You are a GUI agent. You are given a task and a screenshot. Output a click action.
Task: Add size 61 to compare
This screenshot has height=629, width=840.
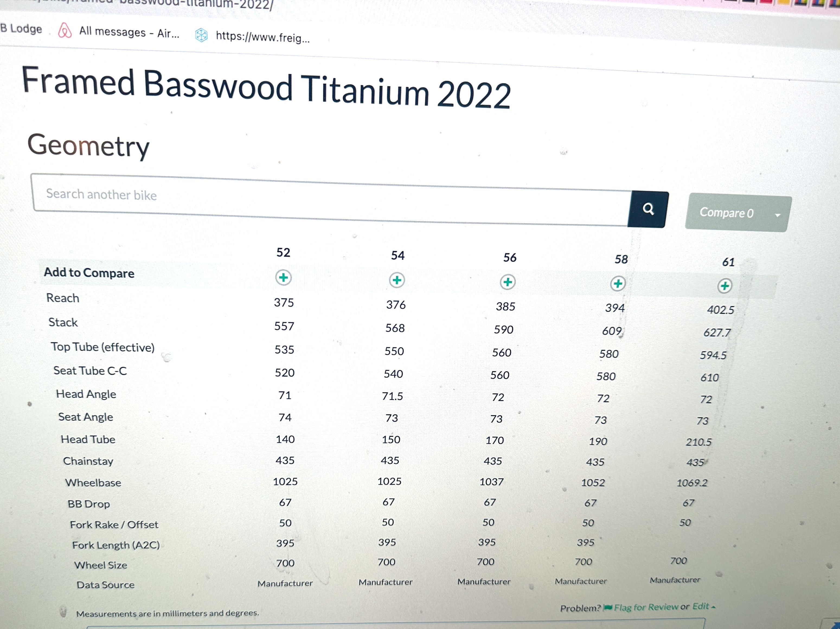tap(724, 286)
